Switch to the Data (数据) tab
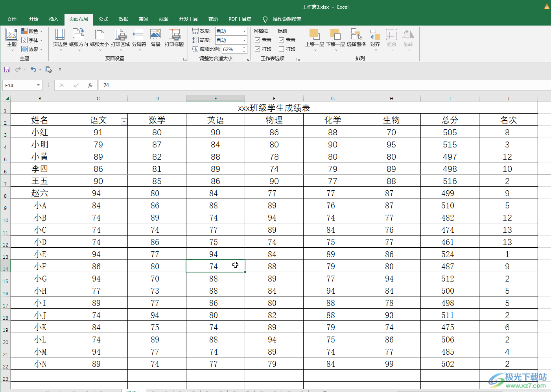Image resolution: width=551 pixels, height=392 pixels. pos(123,19)
